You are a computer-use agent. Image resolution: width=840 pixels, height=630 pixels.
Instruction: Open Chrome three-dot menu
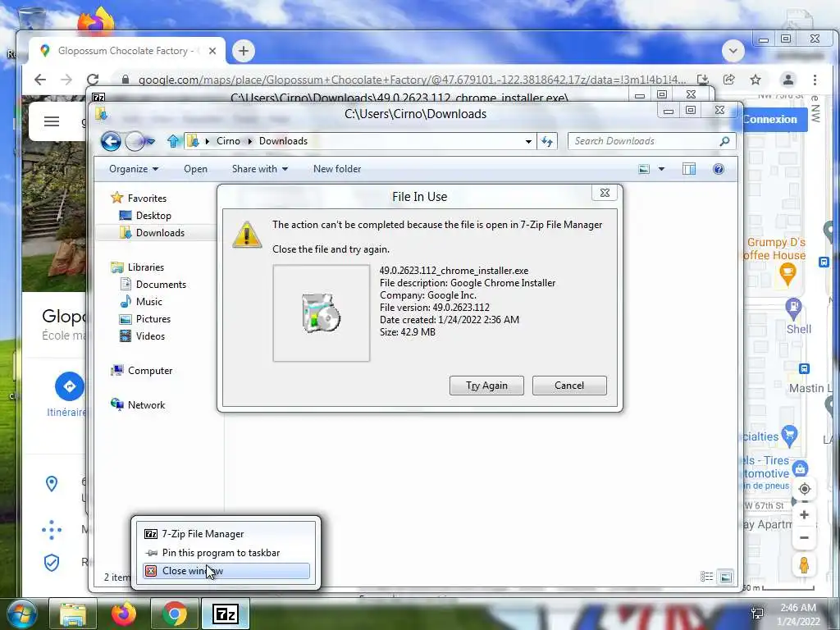click(815, 80)
